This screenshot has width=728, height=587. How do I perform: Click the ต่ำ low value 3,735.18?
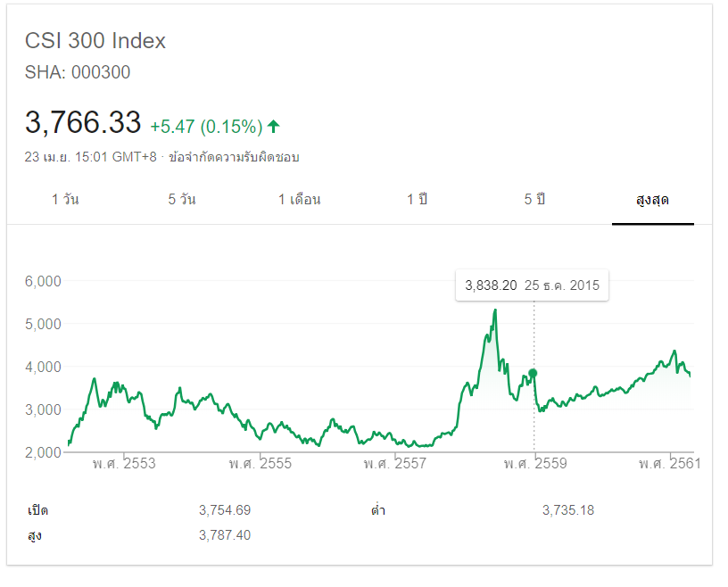tap(567, 510)
